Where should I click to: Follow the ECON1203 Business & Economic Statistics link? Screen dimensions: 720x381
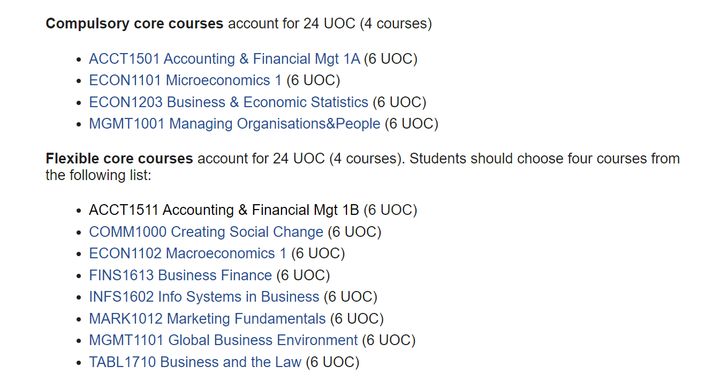click(x=228, y=102)
